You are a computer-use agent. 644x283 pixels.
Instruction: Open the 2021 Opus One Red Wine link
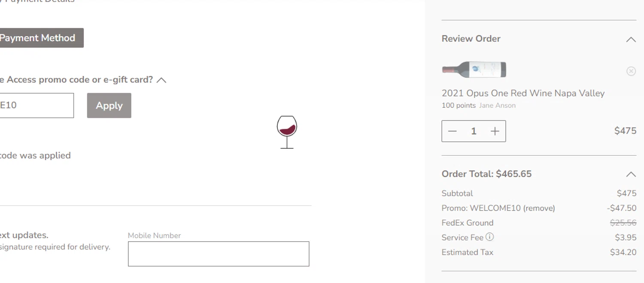[x=523, y=93]
